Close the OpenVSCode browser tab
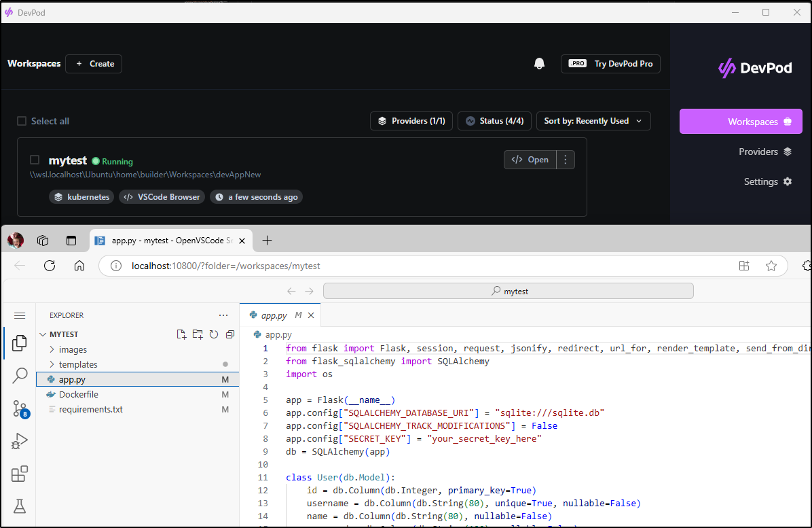Viewport: 812px width, 528px height. [242, 241]
